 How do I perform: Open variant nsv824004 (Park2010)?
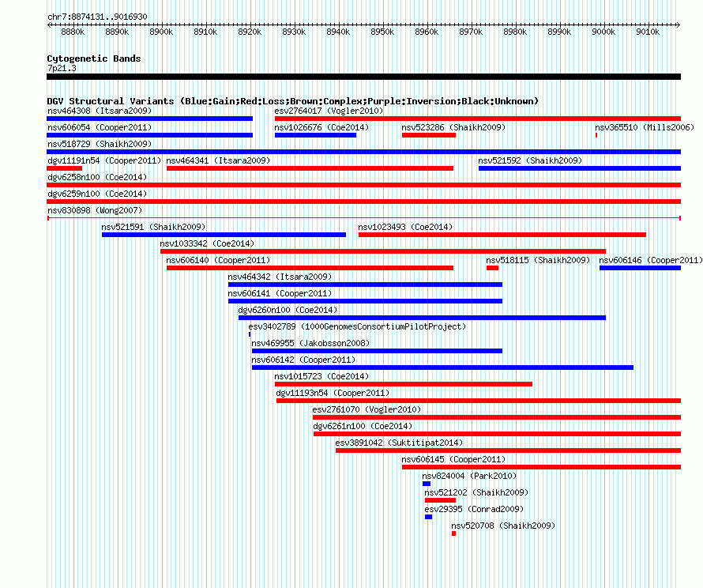coord(469,476)
